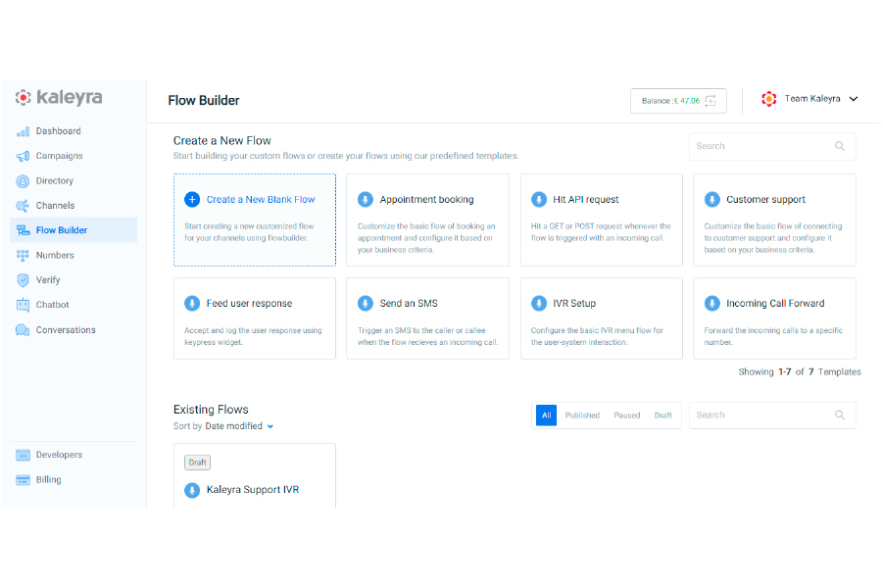The width and height of the screenshot is (883, 588).
Task: Open the Date modified sort dropdown
Action: coord(238,425)
